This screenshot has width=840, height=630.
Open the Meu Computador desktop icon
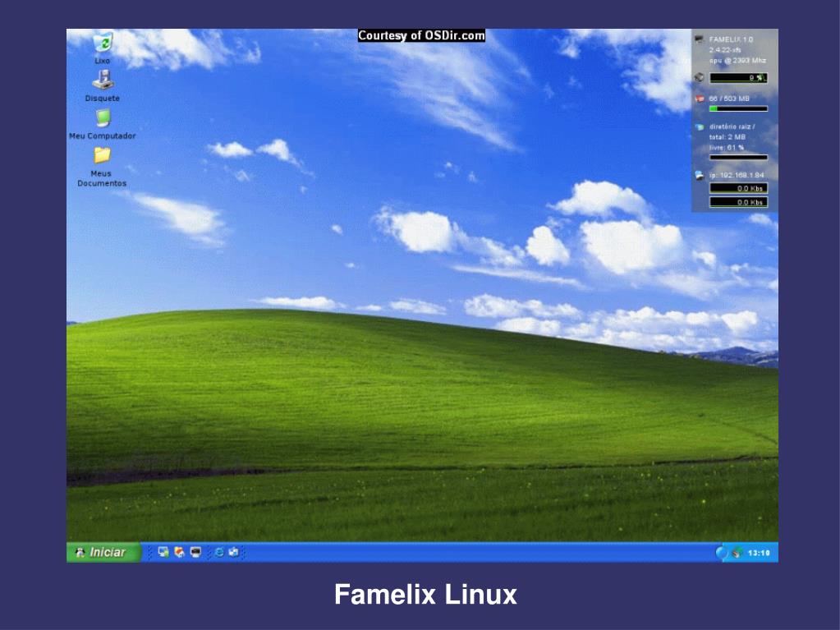click(x=103, y=117)
